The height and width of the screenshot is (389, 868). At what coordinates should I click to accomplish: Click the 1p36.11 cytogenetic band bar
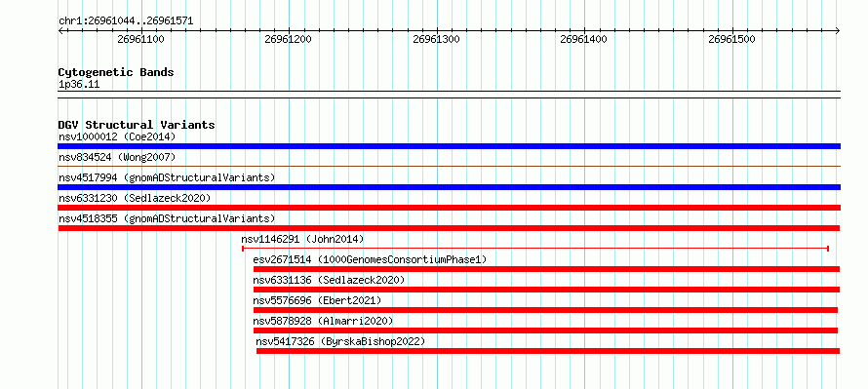pyautogui.click(x=449, y=95)
